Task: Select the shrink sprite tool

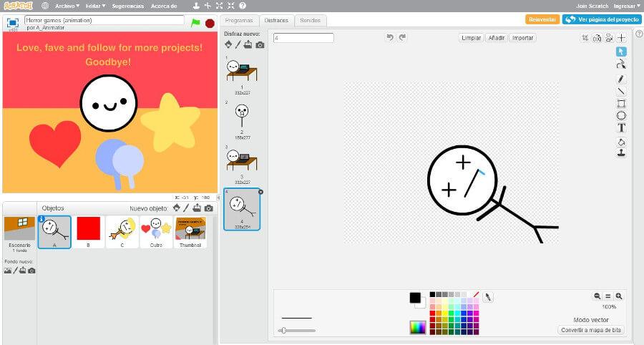Action: [231, 6]
